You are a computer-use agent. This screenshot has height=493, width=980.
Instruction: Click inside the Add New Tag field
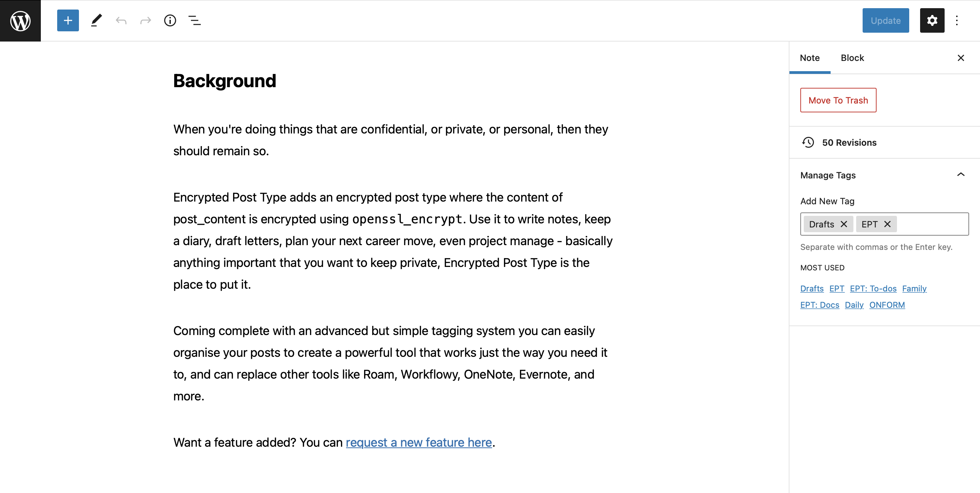click(932, 224)
